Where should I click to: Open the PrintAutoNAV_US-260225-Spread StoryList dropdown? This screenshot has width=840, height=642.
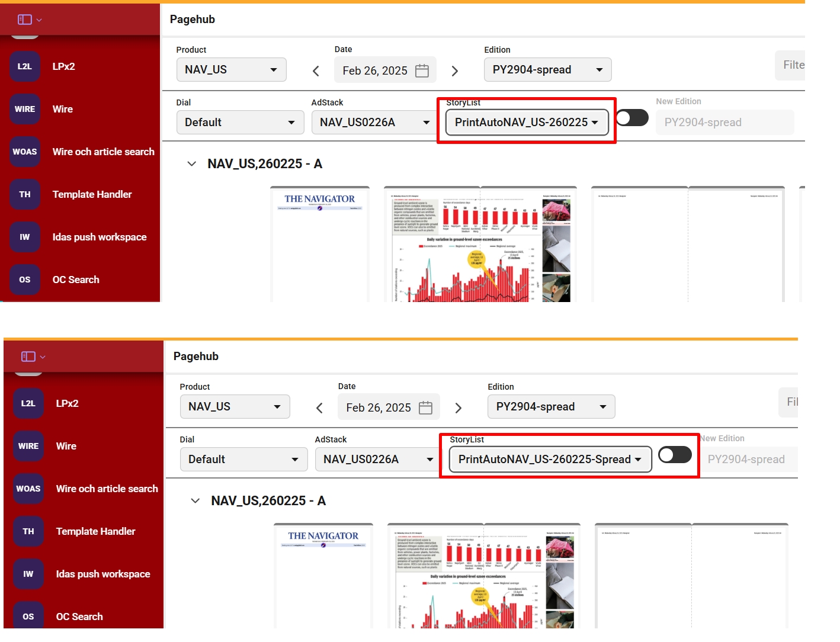pos(550,460)
